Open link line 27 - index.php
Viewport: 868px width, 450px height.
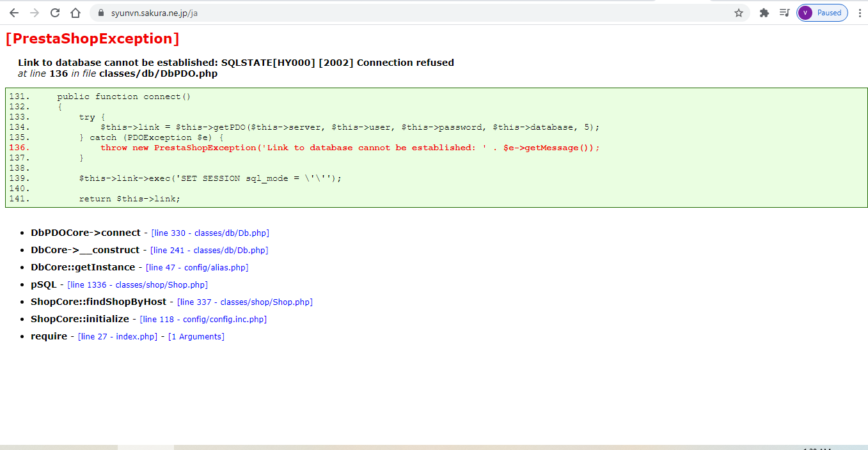click(x=118, y=337)
